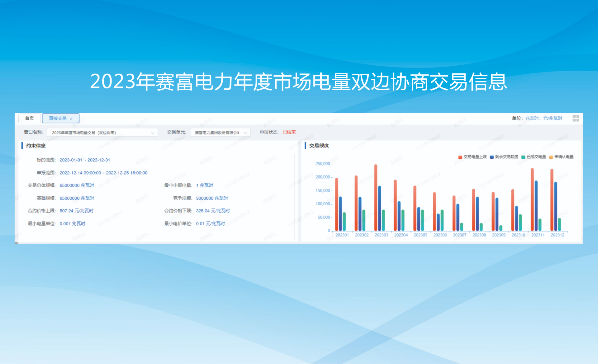Click the 202302 x-axis label
This screenshot has width=598, height=364.
362,235
